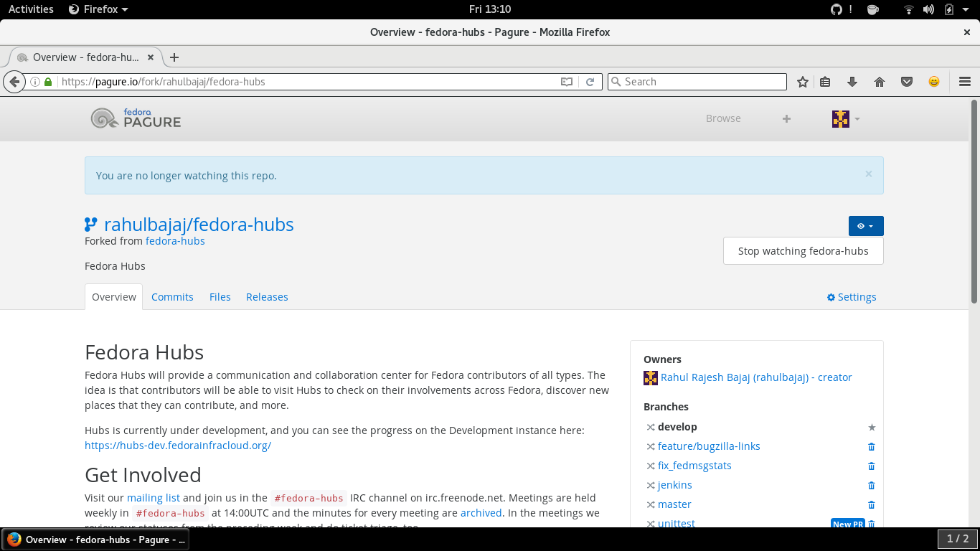This screenshot has height=551, width=980.
Task: Delete the jenkins branch via trash icon
Action: tap(872, 485)
